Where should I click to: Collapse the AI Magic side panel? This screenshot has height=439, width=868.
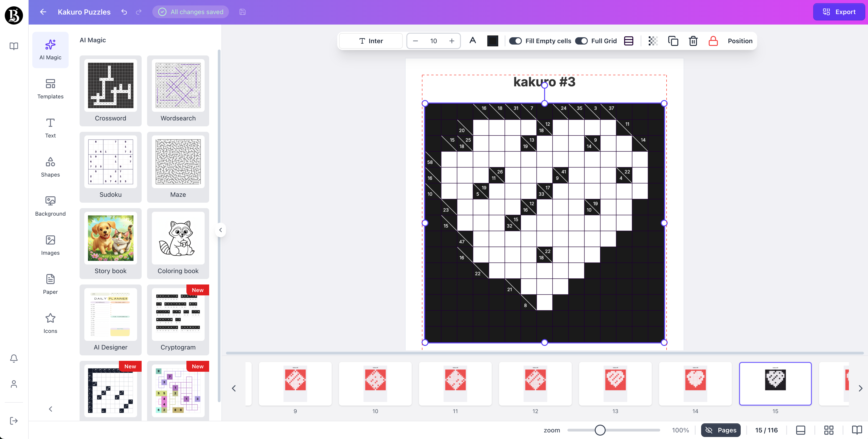click(x=221, y=229)
